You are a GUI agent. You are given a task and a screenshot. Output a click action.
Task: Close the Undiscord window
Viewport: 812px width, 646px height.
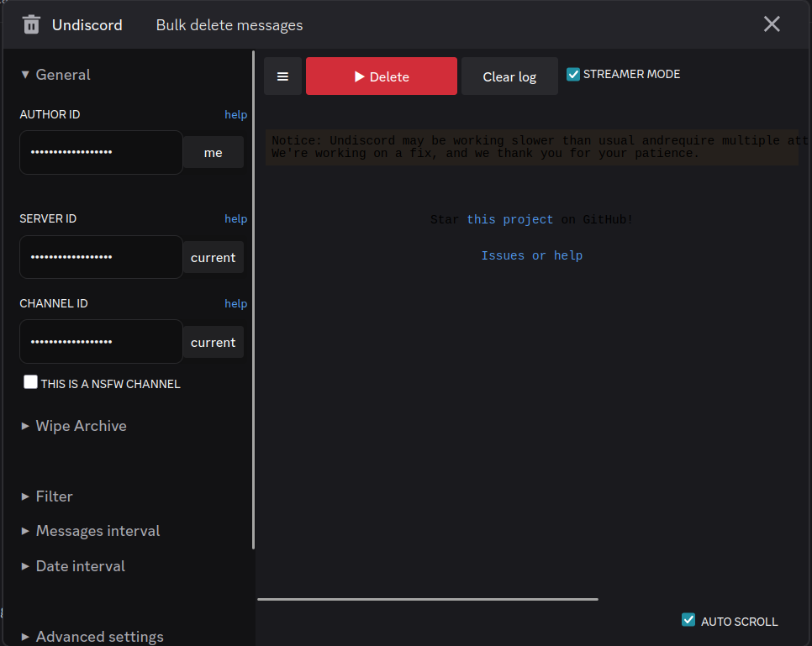772,24
